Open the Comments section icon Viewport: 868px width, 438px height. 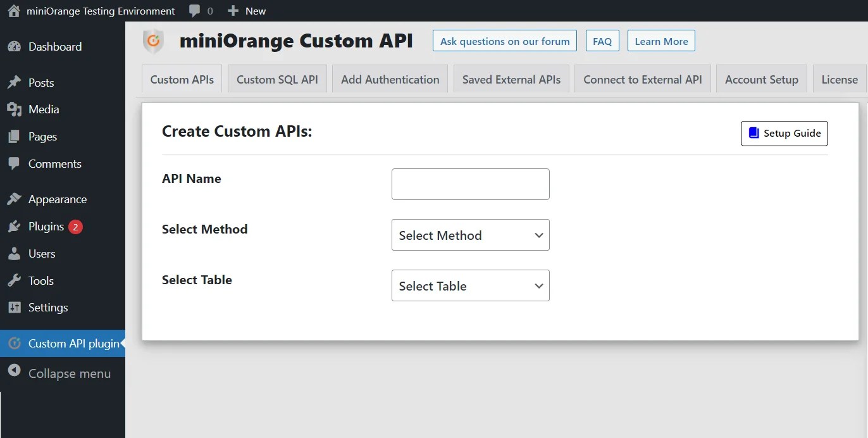point(15,163)
